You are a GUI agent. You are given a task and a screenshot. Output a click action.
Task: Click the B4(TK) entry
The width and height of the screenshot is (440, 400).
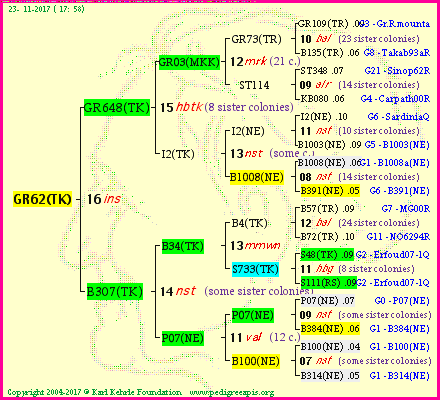click(249, 223)
